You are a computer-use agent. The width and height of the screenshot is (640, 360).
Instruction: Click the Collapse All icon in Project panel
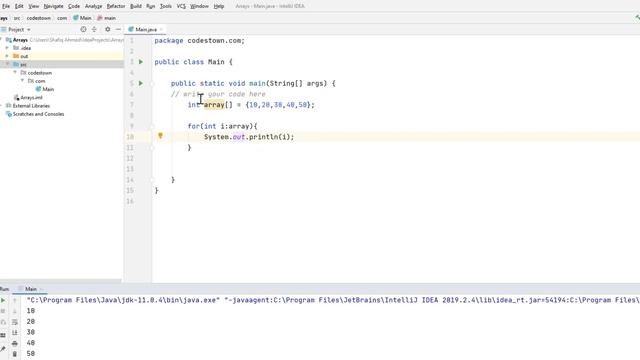[x=94, y=29]
